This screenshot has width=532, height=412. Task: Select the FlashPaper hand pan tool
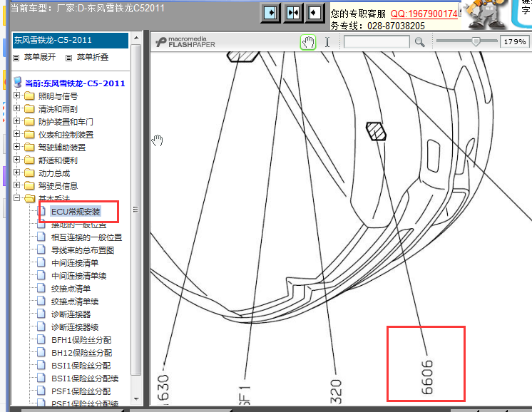[308, 42]
